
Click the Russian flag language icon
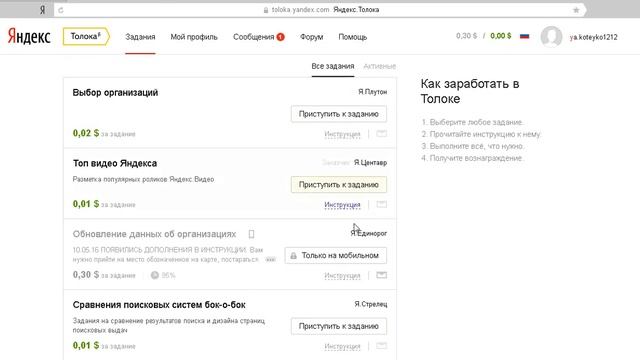[524, 36]
